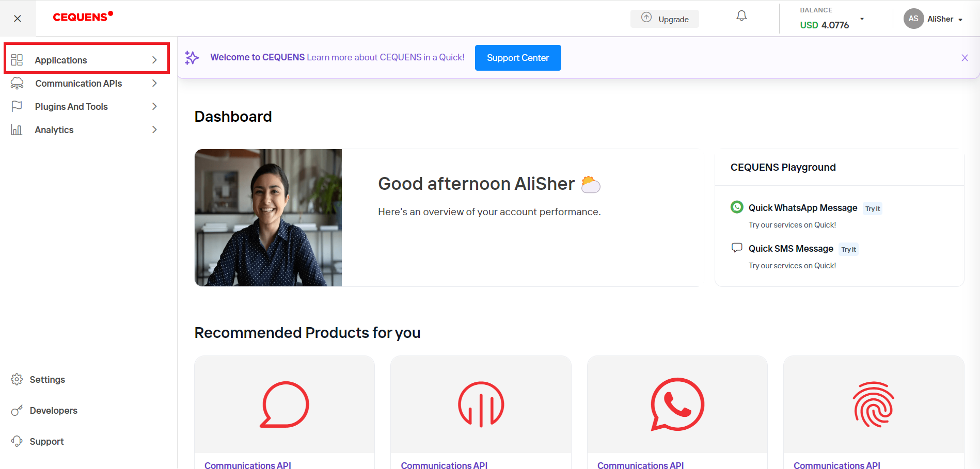Image resolution: width=980 pixels, height=469 pixels.
Task: Click the sparkle icon in welcome banner
Action: pyautogui.click(x=192, y=57)
